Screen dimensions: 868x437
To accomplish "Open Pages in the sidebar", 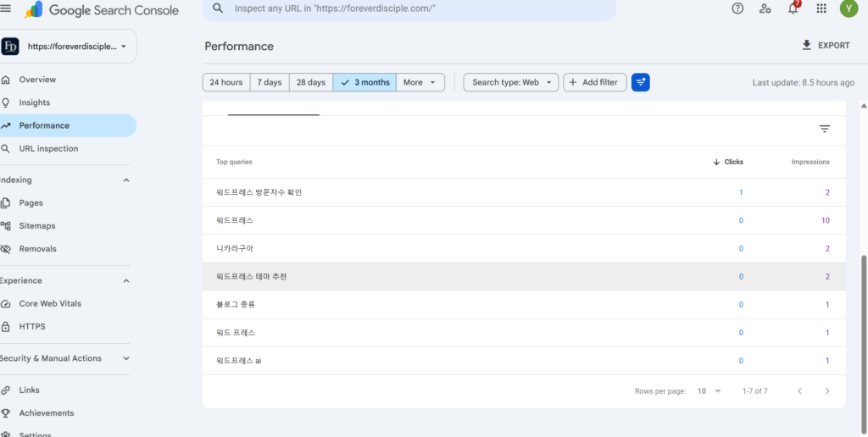I will click(x=31, y=203).
